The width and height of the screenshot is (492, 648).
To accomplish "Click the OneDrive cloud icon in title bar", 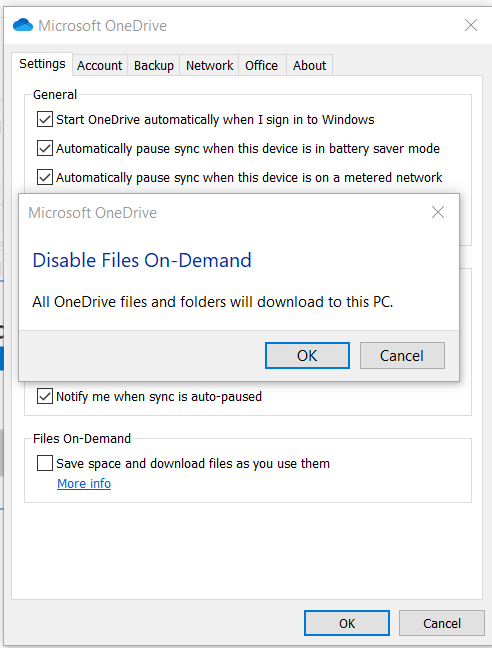I will pyautogui.click(x=23, y=25).
